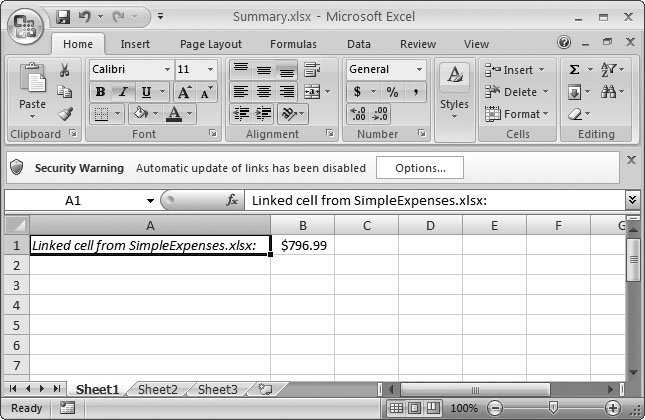This screenshot has height=420, width=645.
Task: Increase decimal places
Action: coord(358,114)
